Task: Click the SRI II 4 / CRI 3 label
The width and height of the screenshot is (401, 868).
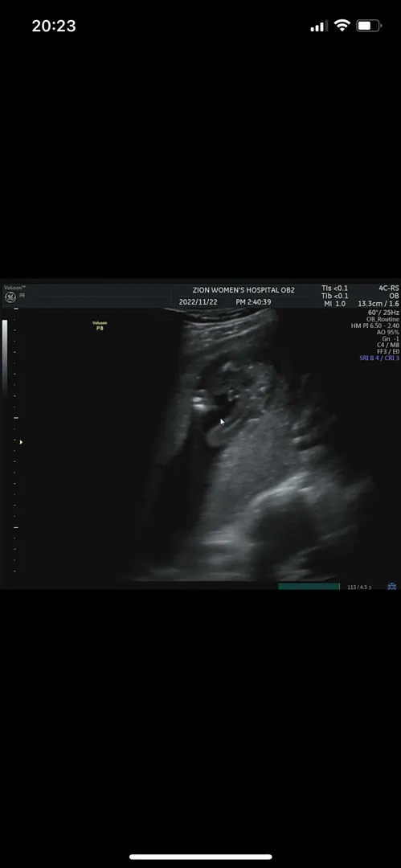Action: 379,358
